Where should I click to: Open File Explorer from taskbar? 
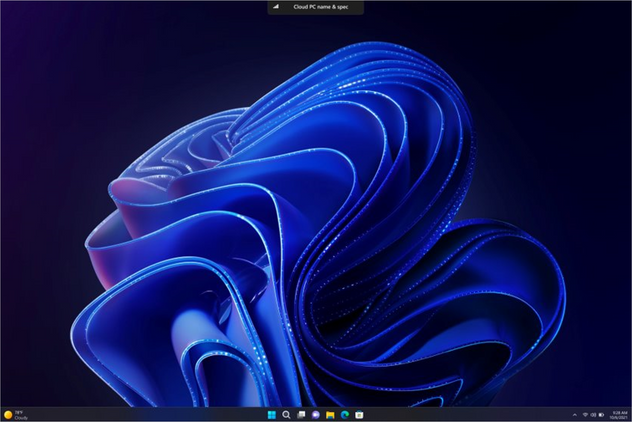(x=330, y=414)
